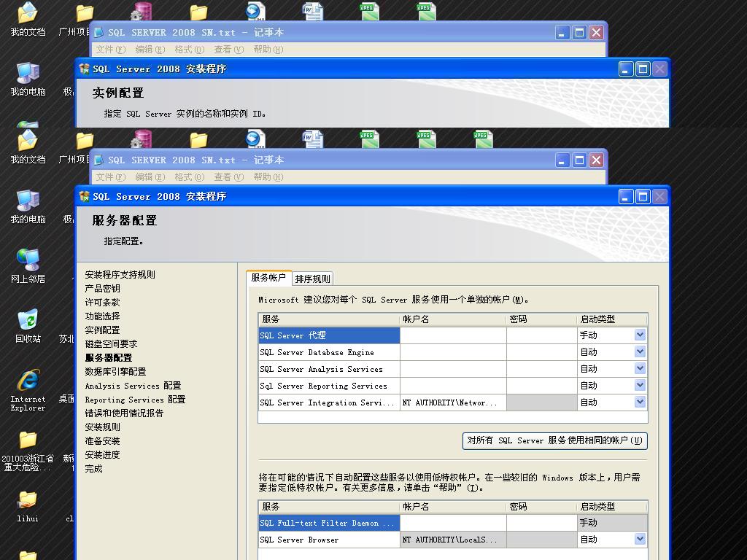Expand startup type dropdown for Analysis Services
747x560 pixels.
click(639, 369)
